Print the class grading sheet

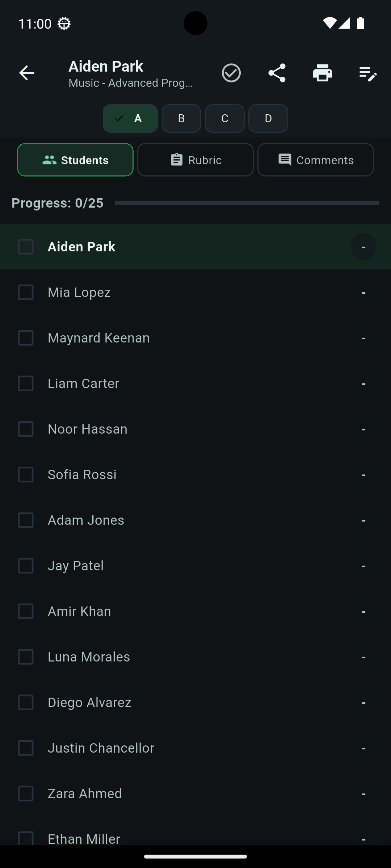coord(323,73)
